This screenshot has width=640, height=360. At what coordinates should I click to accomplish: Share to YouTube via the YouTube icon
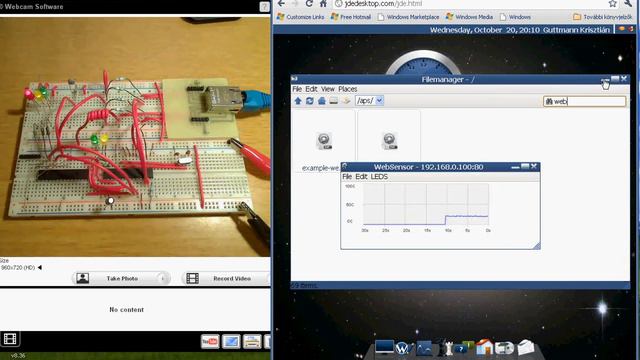point(210,341)
